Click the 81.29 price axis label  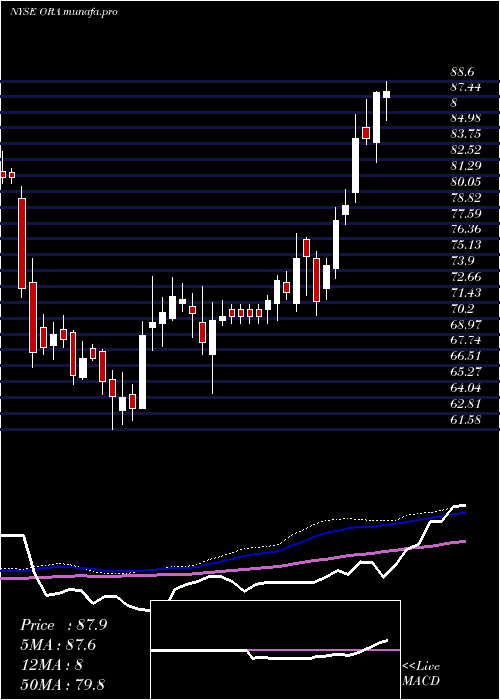coord(465,166)
